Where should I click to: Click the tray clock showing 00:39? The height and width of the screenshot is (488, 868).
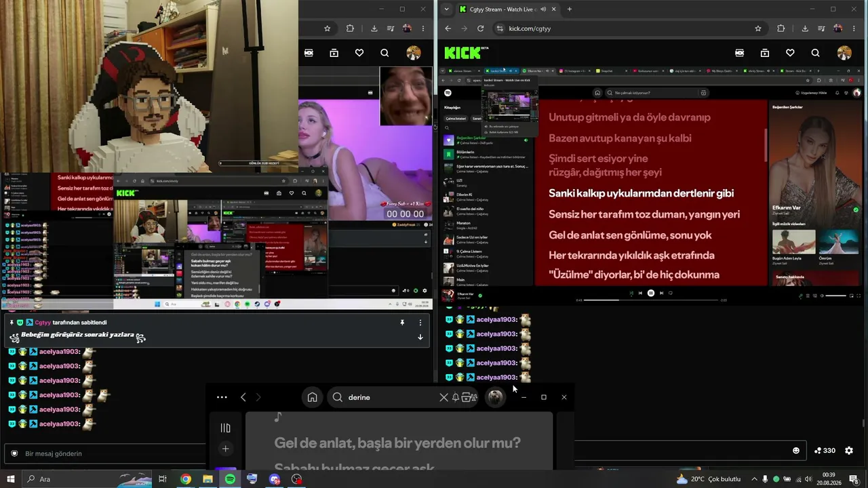829,479
